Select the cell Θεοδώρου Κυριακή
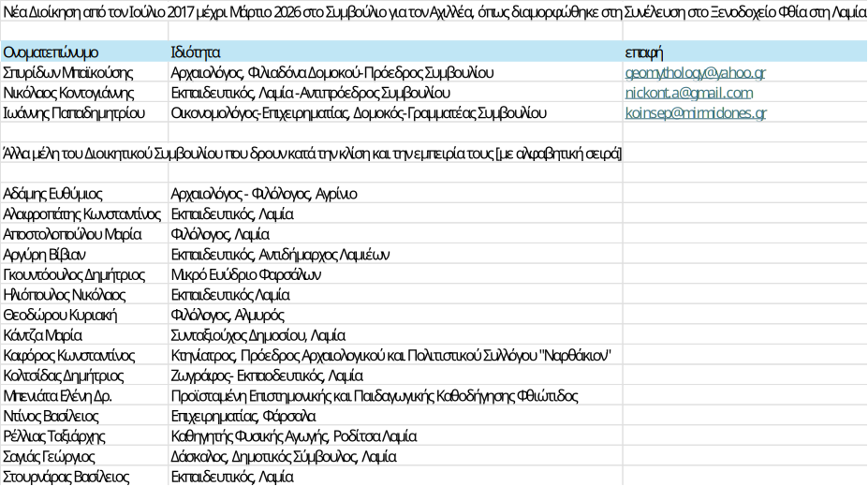Image resolution: width=868 pixels, height=486 pixels. 84,315
